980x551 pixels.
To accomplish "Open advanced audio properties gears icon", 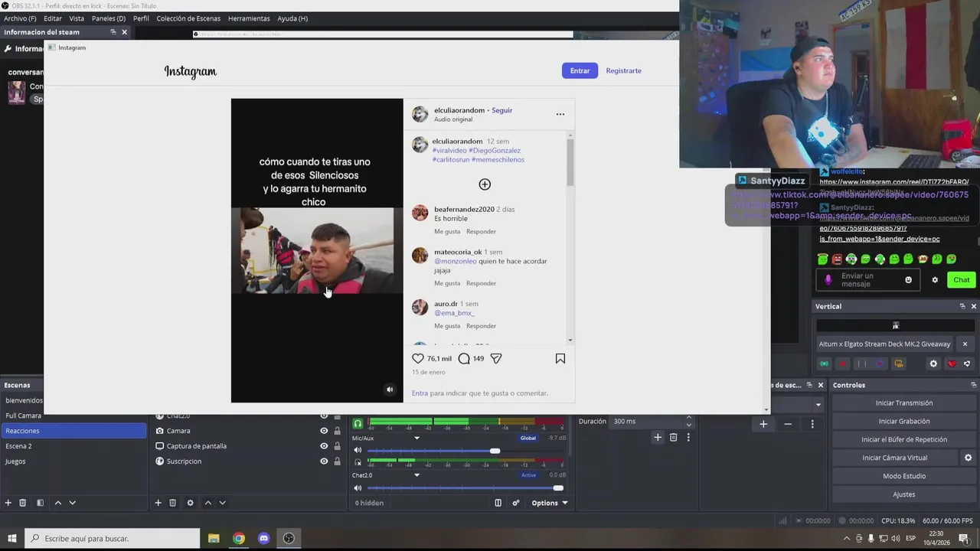I will pyautogui.click(x=516, y=503).
